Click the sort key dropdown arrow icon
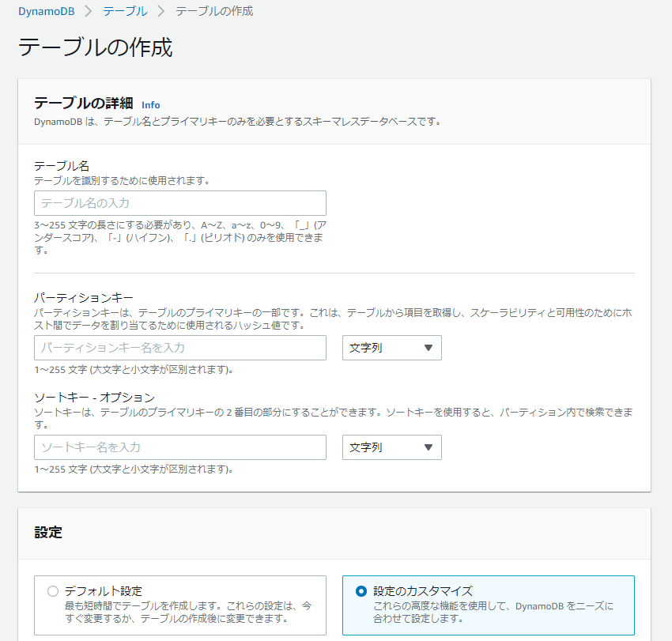672x641 pixels. pos(430,447)
